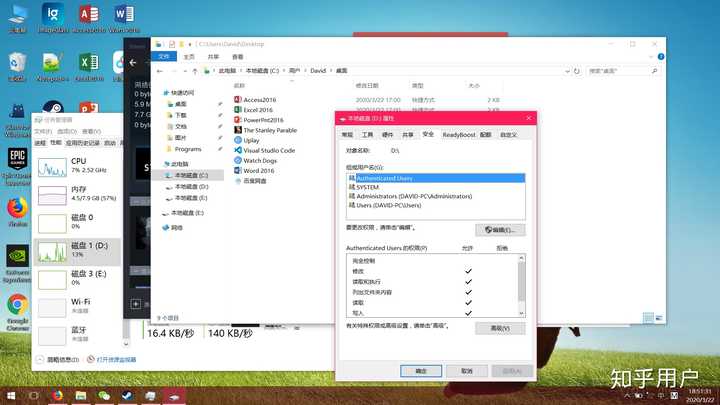The height and width of the screenshot is (405, 720).
Task: Click fewer details toggle in Task Manager
Action: click(57, 360)
